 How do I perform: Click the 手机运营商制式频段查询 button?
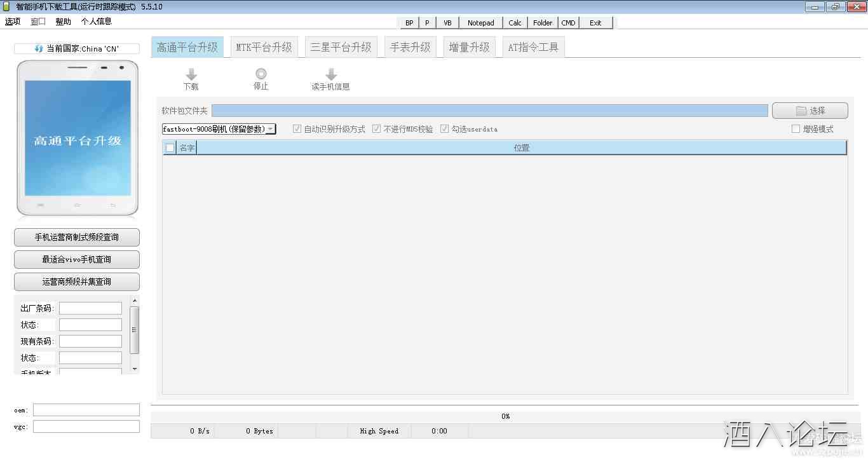(x=76, y=237)
